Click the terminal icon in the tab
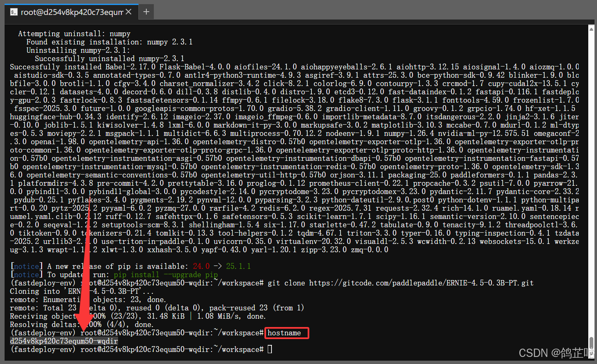This screenshot has width=597, height=364. (14, 12)
